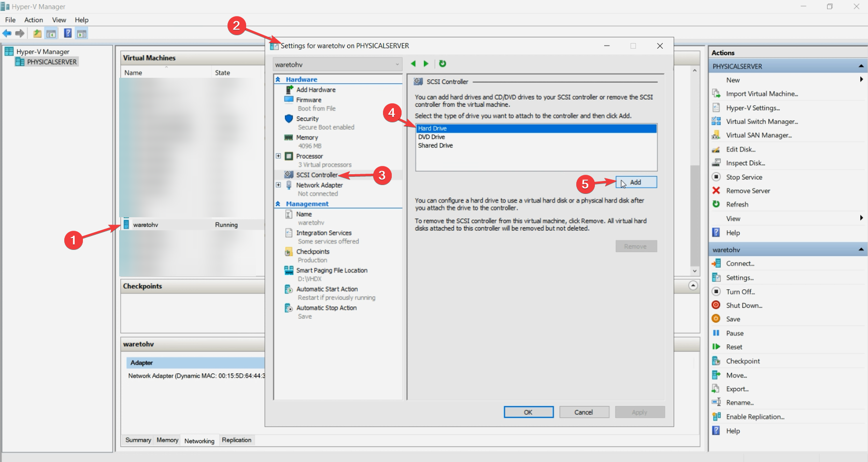Click Refresh in the Actions pane

(737, 204)
